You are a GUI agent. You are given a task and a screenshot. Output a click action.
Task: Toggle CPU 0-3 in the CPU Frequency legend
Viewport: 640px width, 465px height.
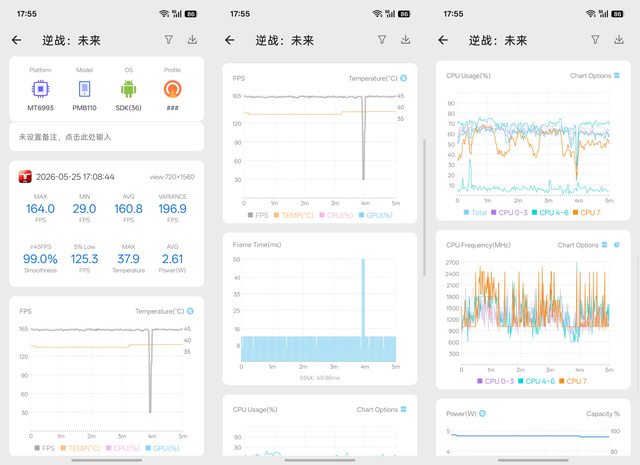pyautogui.click(x=496, y=381)
